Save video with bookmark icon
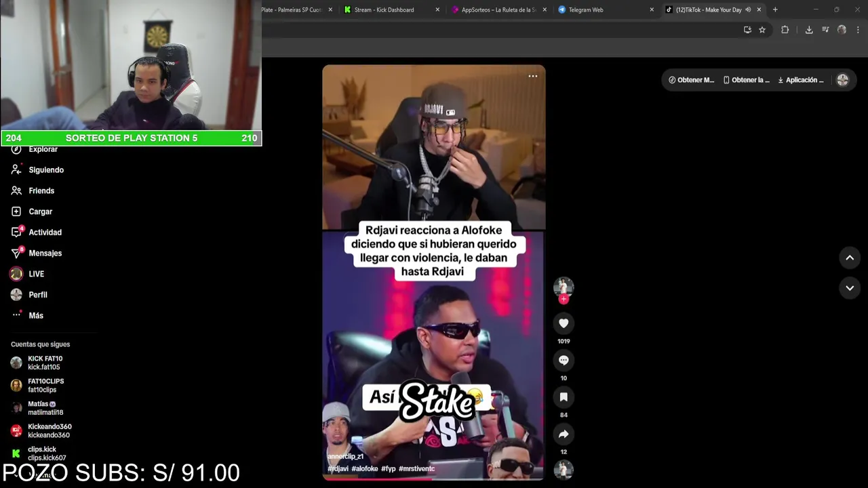Screen dimensions: 868x488 564,397
